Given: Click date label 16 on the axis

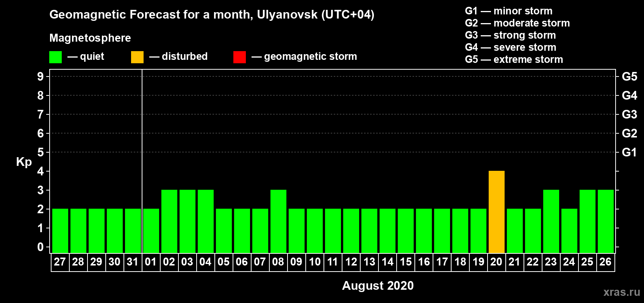Looking at the screenshot, I should pyautogui.click(x=424, y=262).
